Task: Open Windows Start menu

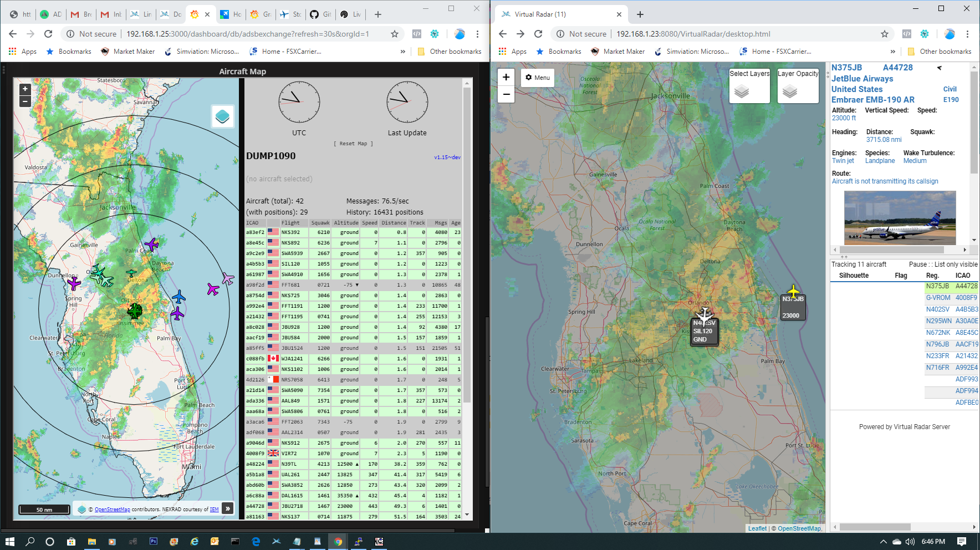Action: [9, 542]
